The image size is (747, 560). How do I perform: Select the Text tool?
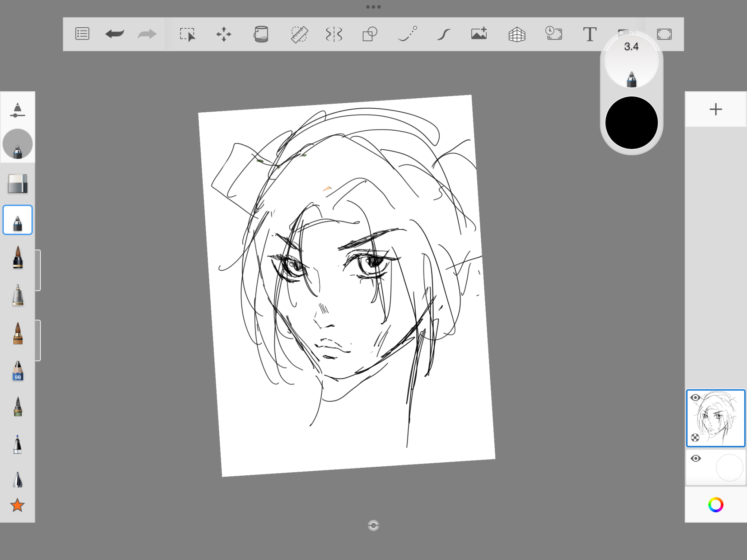pos(590,34)
